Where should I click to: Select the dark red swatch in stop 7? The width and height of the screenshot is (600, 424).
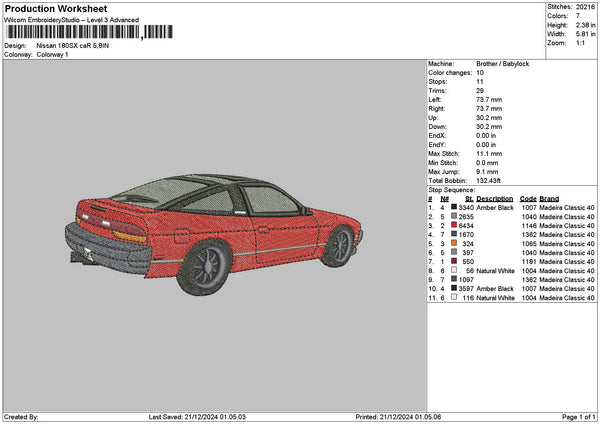pos(455,262)
